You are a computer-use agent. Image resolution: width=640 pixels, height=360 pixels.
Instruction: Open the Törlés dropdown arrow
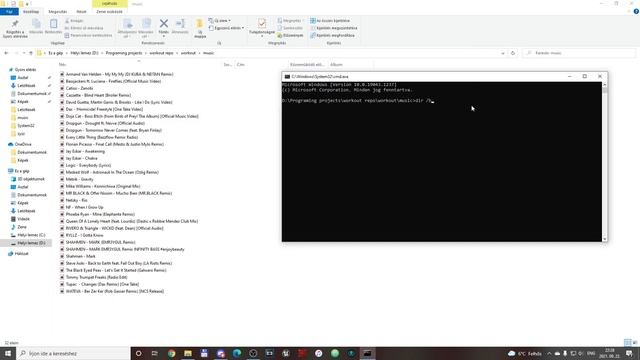(164, 36)
